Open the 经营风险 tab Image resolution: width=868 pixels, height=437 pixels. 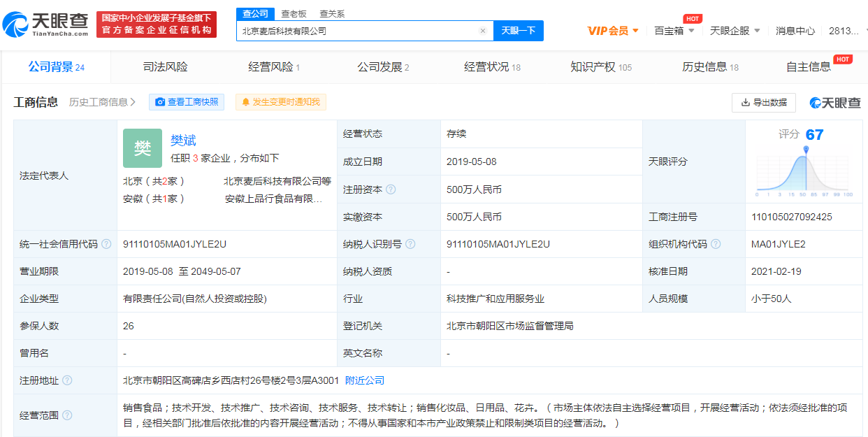click(x=274, y=67)
